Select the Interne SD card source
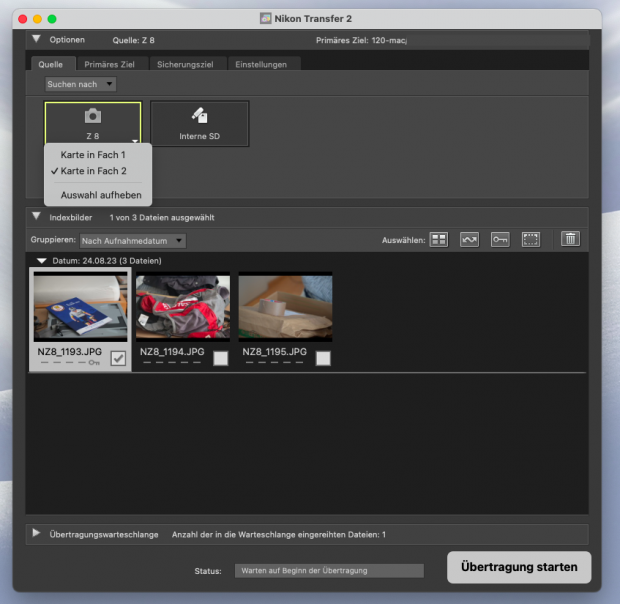620x604 pixels. pyautogui.click(x=199, y=123)
